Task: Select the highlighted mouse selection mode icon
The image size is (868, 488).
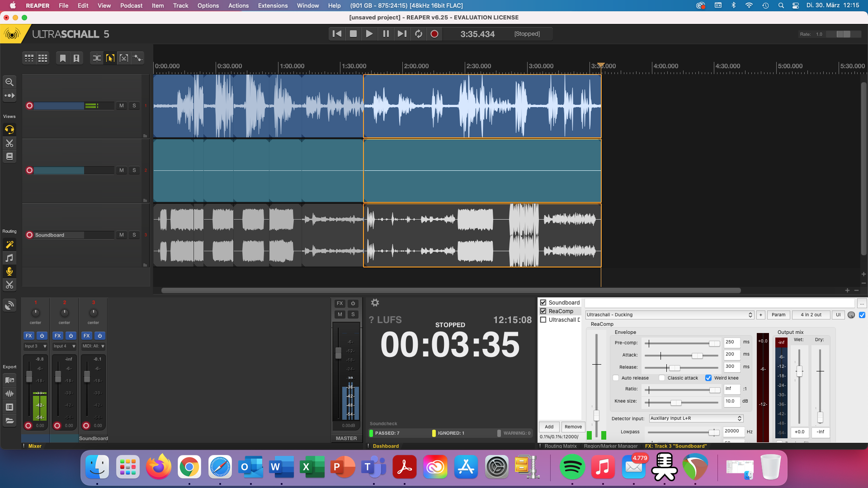Action: pyautogui.click(x=110, y=58)
